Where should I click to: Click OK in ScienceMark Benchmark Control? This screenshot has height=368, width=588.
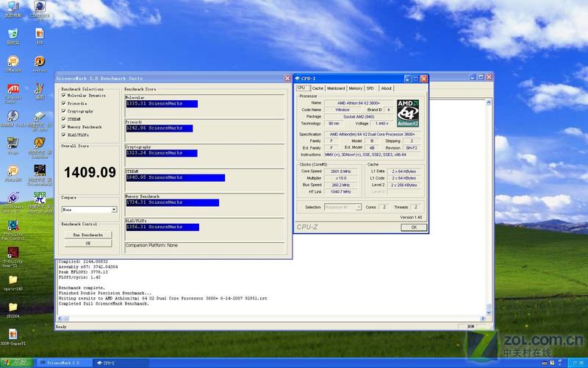point(88,244)
